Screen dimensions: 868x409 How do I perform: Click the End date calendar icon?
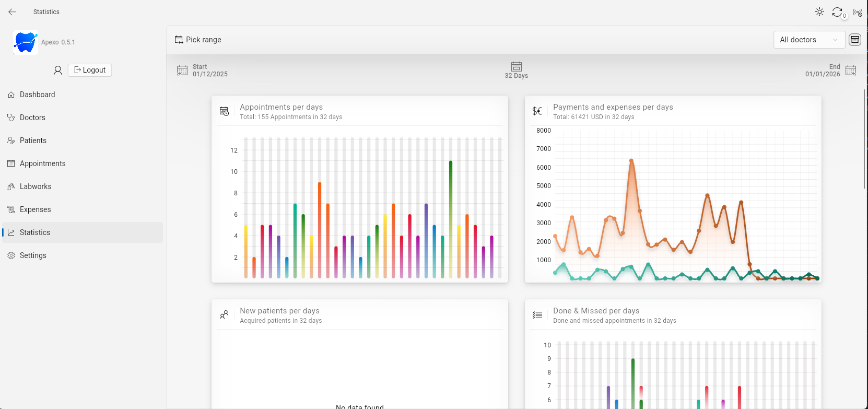coord(851,71)
